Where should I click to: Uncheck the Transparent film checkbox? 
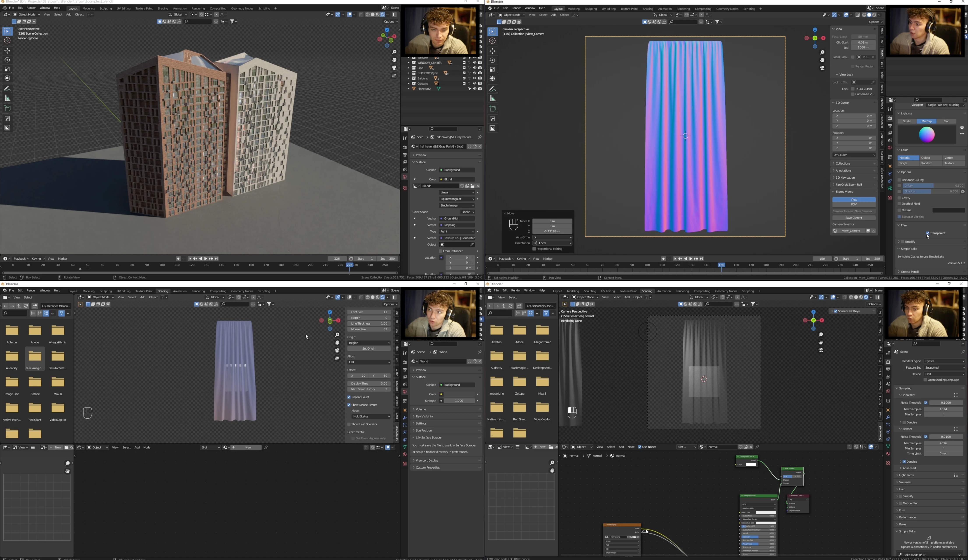928,233
